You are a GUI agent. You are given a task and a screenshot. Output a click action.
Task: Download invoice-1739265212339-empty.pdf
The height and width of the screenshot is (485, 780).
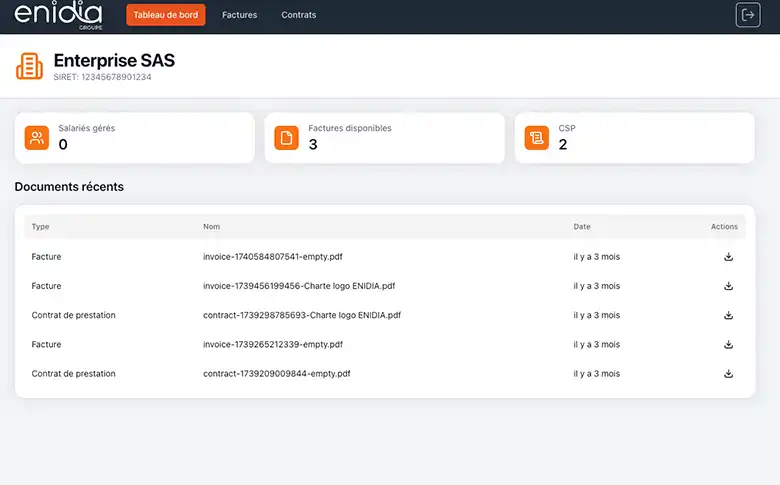click(728, 345)
